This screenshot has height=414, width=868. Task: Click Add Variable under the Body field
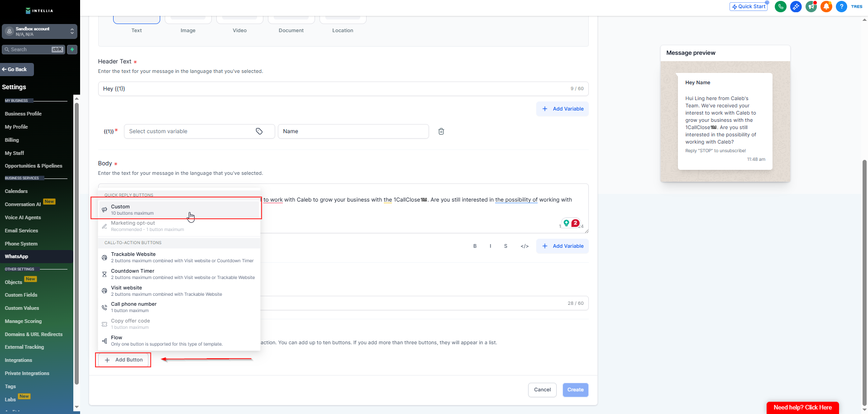(563, 246)
